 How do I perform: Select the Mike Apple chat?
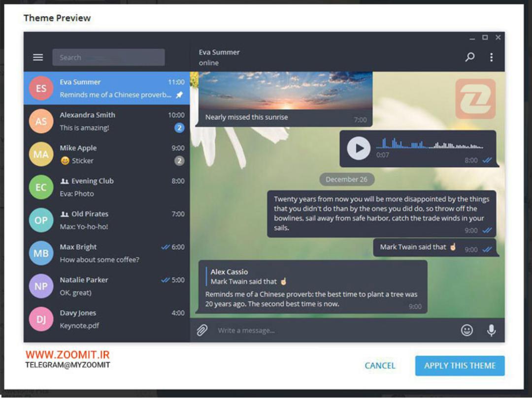(106, 154)
